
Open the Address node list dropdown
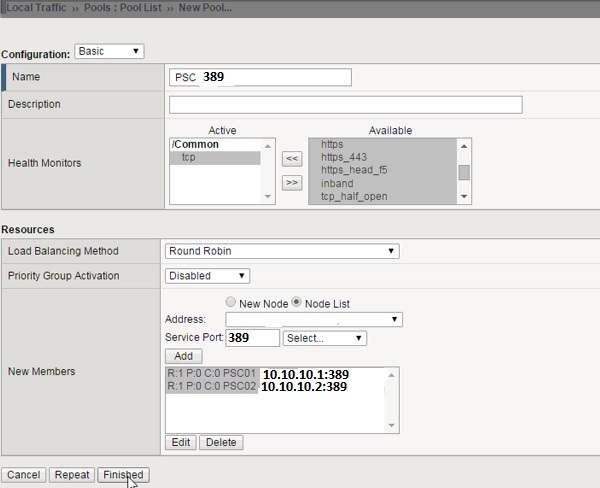click(x=314, y=319)
